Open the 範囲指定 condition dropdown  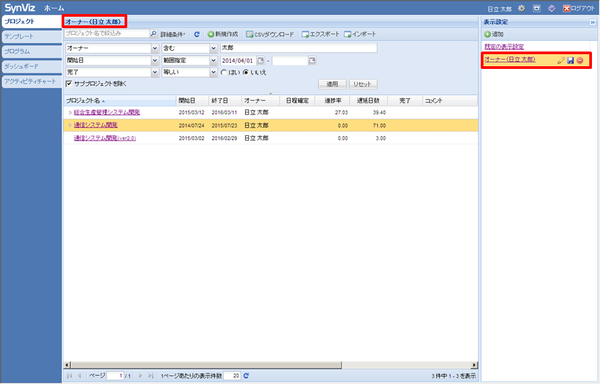pyautogui.click(x=214, y=60)
